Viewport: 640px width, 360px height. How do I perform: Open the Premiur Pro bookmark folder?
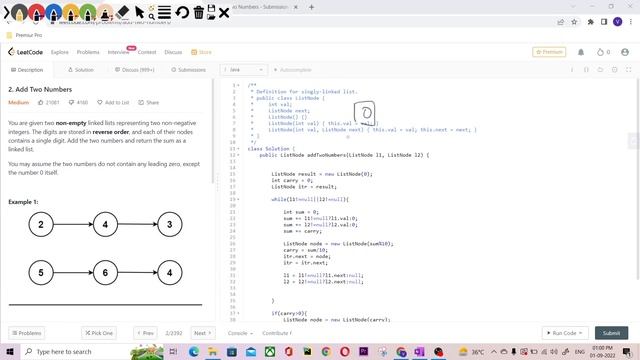[x=24, y=35]
